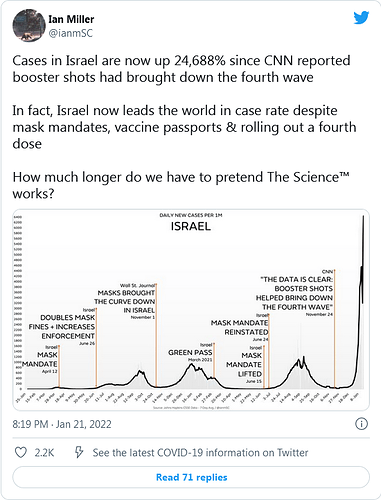Open the Israel cases chart image
Screen dimensions: 381x500
pyautogui.click(x=191, y=310)
